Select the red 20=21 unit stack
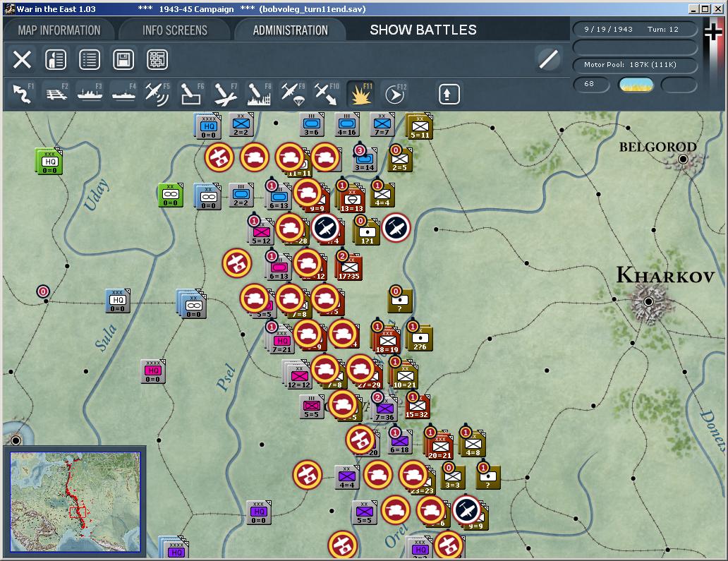The height and width of the screenshot is (561, 728). pyautogui.click(x=439, y=446)
